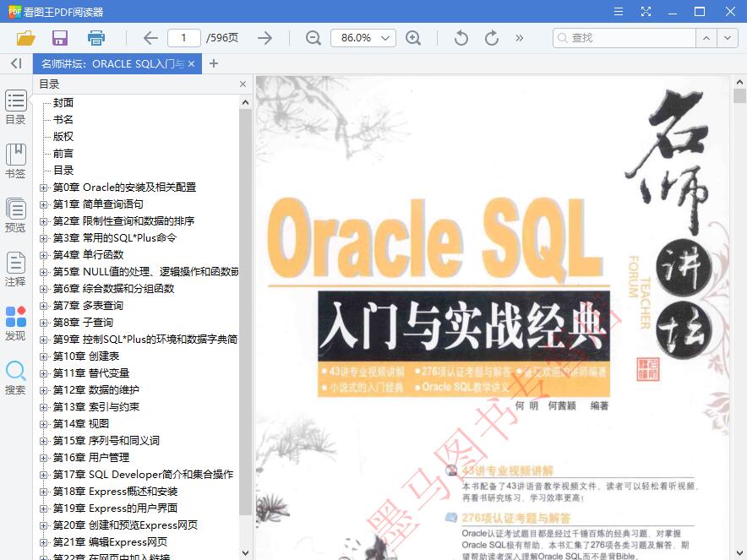Collapse the sidebar with the arrow-bar icon
The width and height of the screenshot is (747, 560).
[16, 63]
